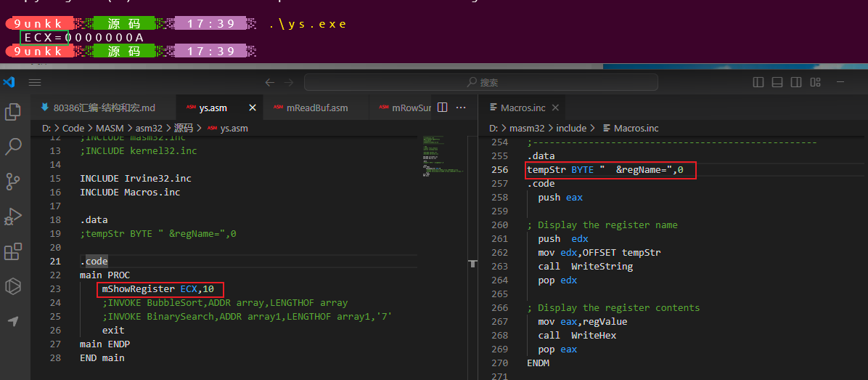Click the ASM file icon on the mReadBuf.asm tab

click(278, 108)
